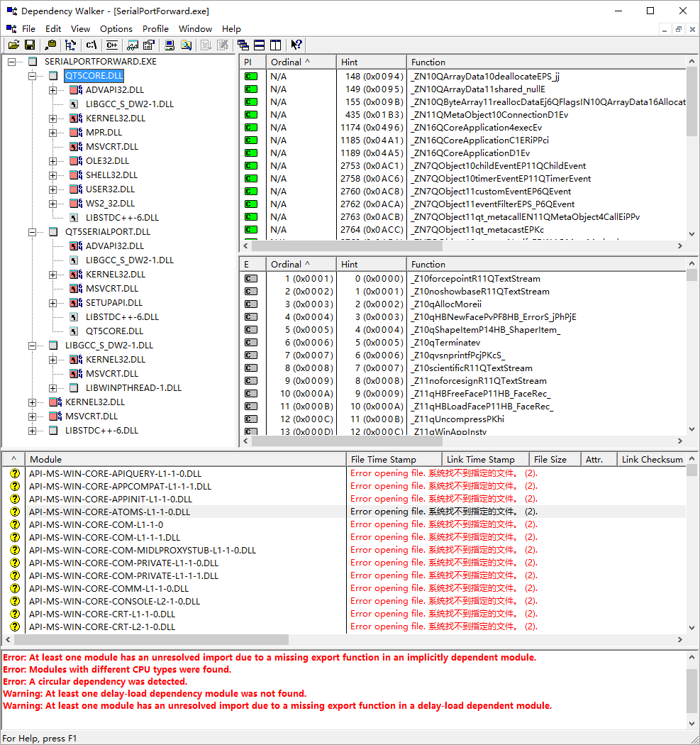Click down arrow of exports list scrollbar
Screen dimensions: 700x745
691,429
